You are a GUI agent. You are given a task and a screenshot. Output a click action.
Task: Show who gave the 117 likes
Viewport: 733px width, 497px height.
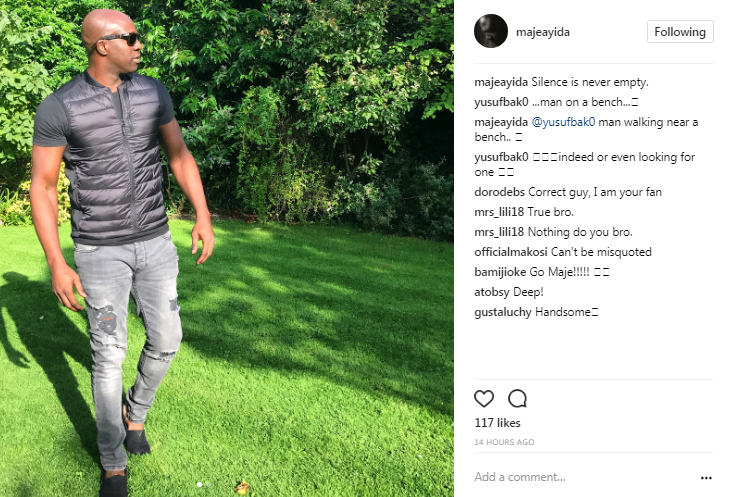[497, 423]
